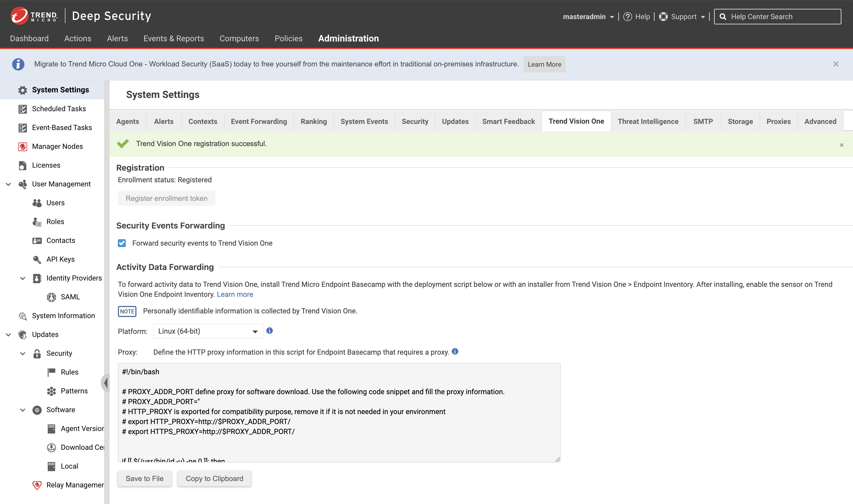853x504 pixels.
Task: Switch to the Smart Feedback tab
Action: click(x=508, y=121)
